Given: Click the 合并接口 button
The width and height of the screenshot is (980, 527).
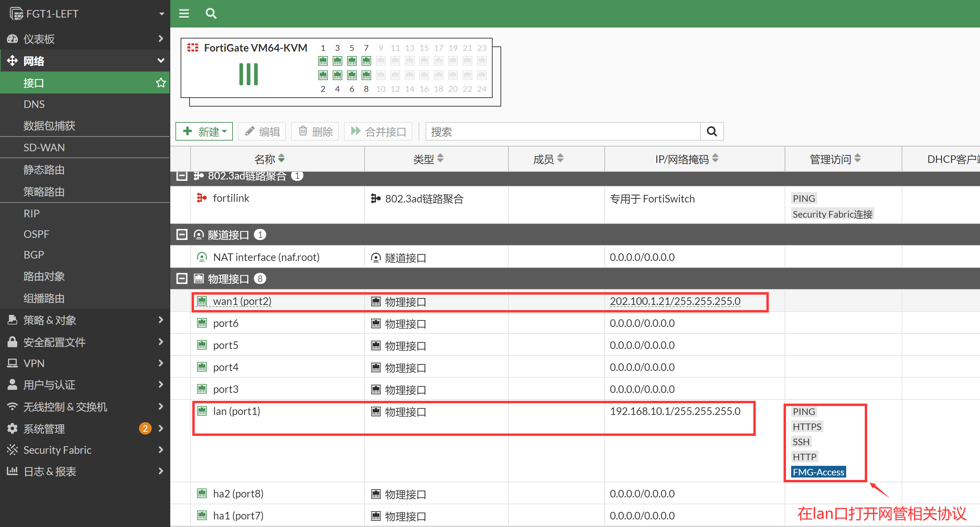Looking at the screenshot, I should 378,132.
